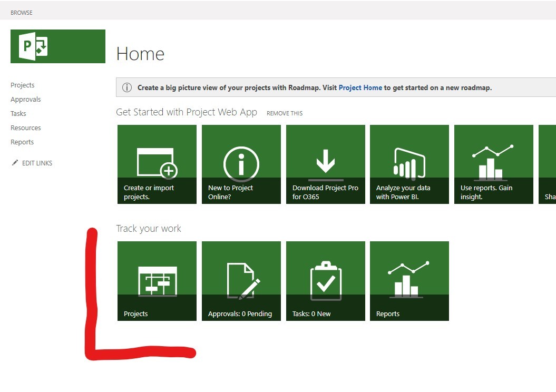The height and width of the screenshot is (392, 556).
Task: Follow the Project Home link
Action: click(x=360, y=87)
